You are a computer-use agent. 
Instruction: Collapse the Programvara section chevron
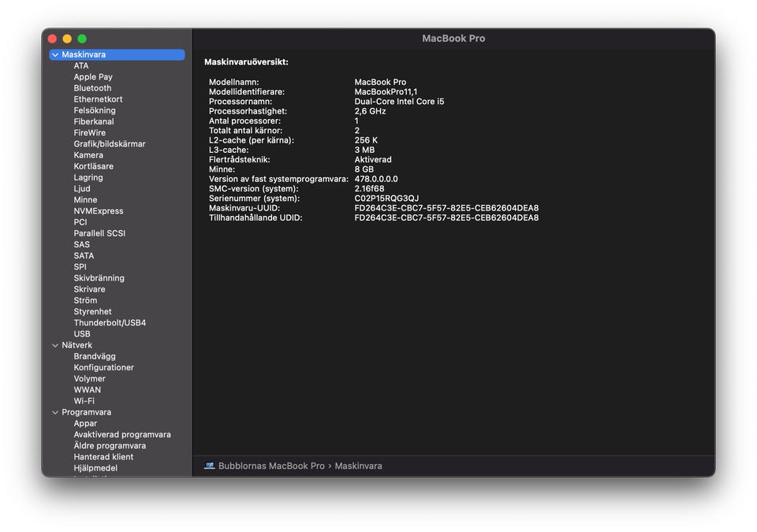(54, 412)
